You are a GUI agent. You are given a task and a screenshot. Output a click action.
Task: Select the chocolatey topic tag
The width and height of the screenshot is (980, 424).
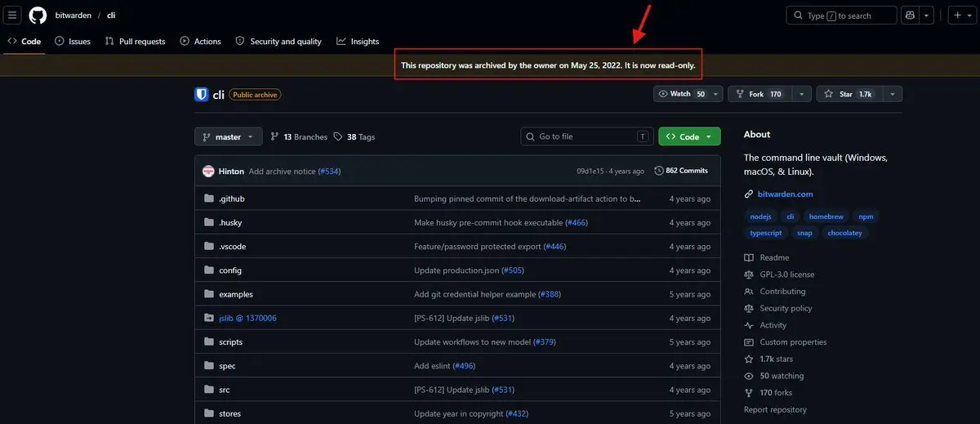click(x=844, y=233)
